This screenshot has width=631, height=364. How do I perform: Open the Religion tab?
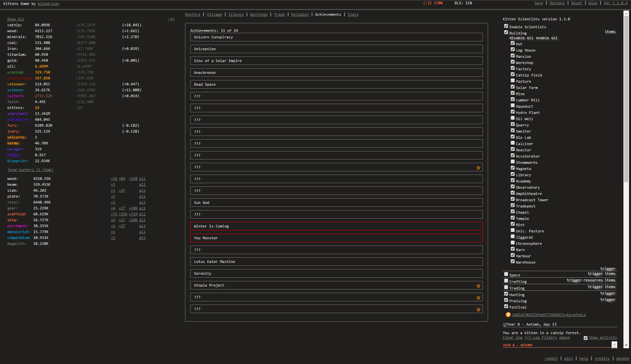300,15
